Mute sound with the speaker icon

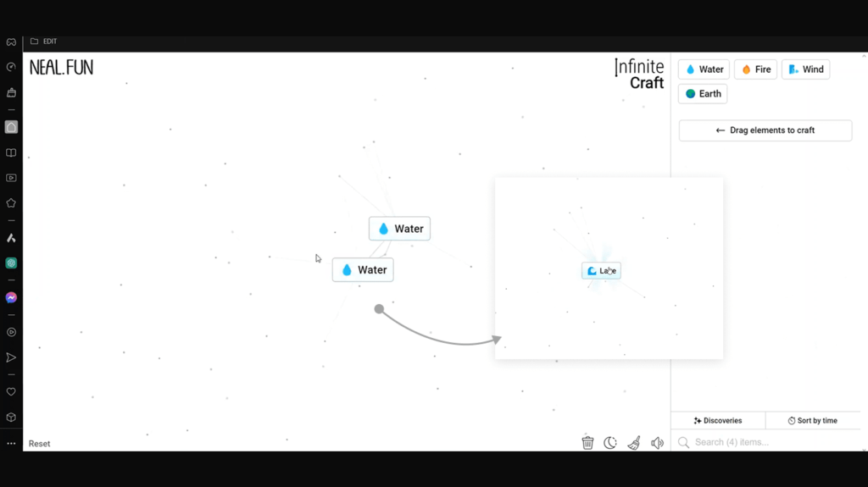click(x=657, y=442)
